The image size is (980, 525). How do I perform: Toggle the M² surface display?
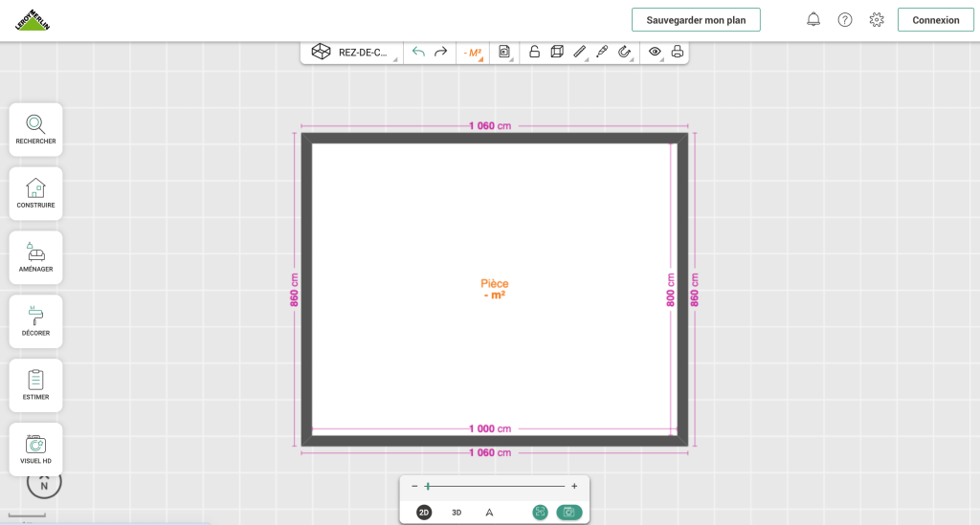click(x=473, y=53)
